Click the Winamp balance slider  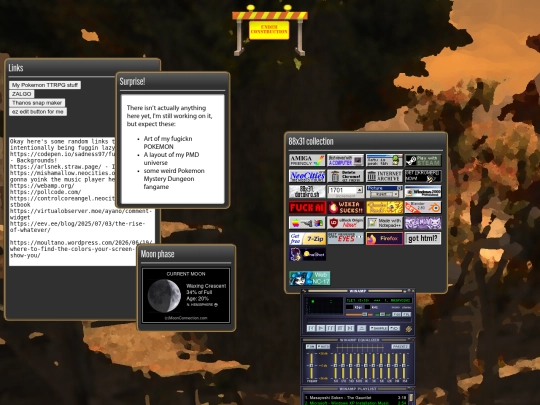[x=383, y=314]
